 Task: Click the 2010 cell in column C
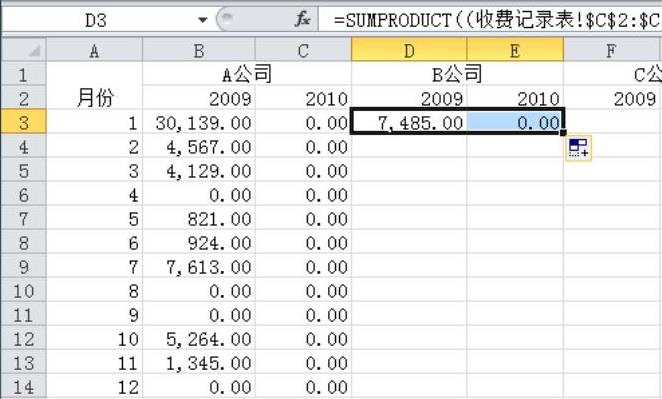[303, 98]
